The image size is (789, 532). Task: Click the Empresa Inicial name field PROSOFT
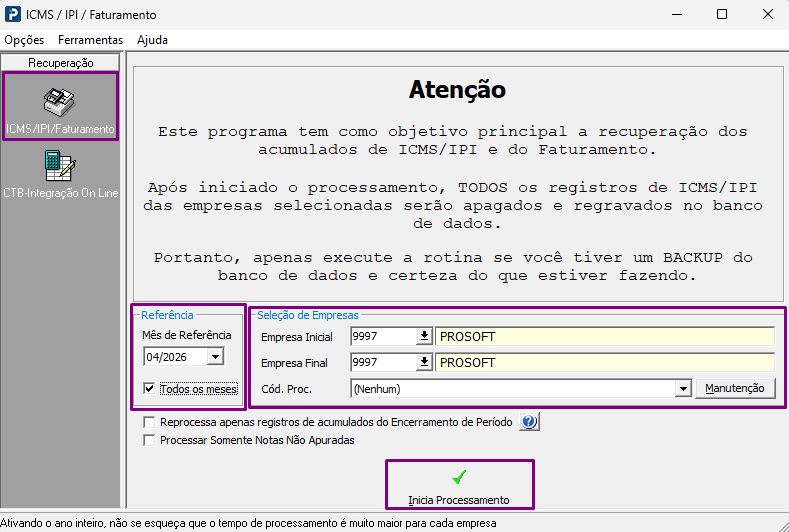point(605,336)
